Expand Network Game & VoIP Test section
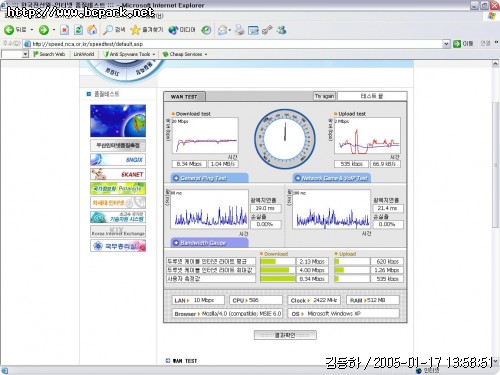The height and width of the screenshot is (375, 500). coord(332,178)
